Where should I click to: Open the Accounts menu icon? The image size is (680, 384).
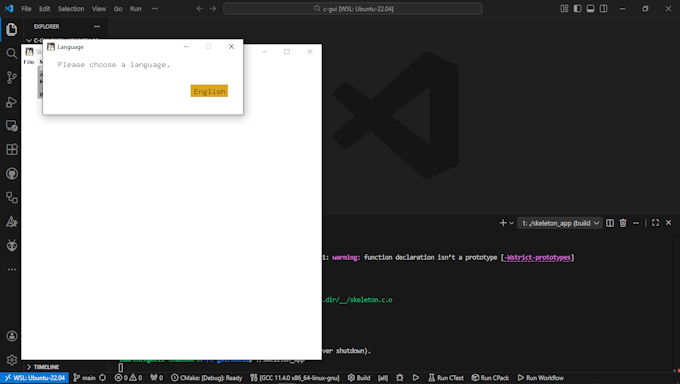12,336
